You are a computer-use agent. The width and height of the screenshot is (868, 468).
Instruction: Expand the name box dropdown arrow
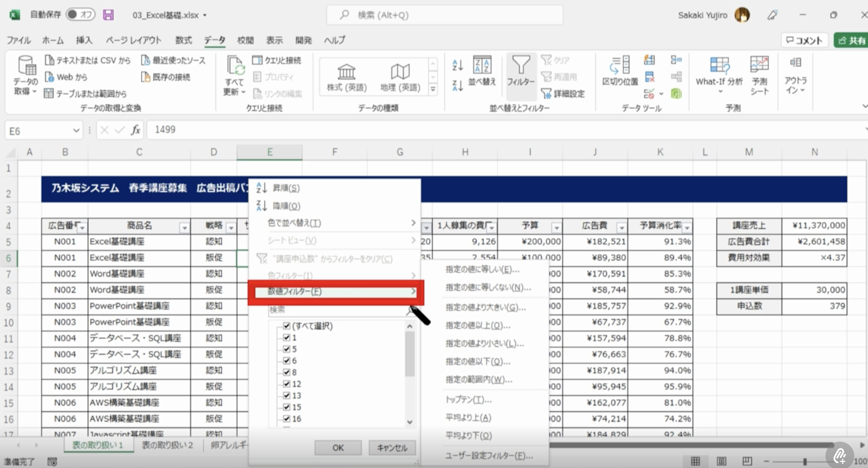pyautogui.click(x=76, y=130)
